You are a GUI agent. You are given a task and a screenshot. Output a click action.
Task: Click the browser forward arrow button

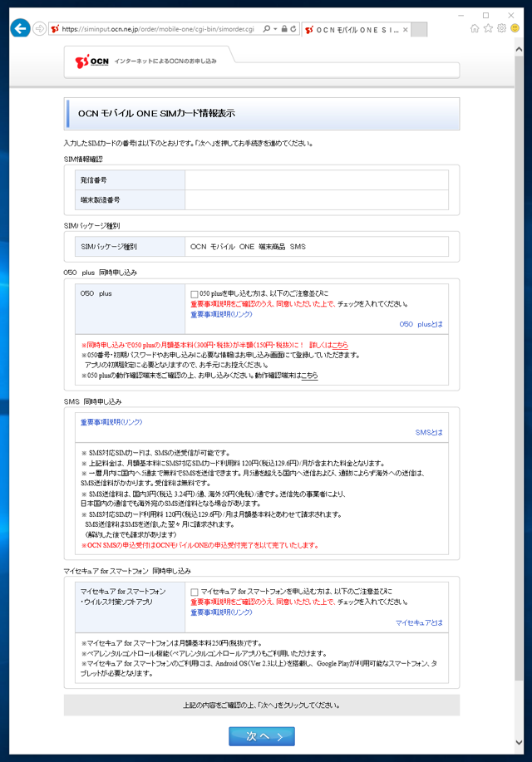click(x=39, y=29)
